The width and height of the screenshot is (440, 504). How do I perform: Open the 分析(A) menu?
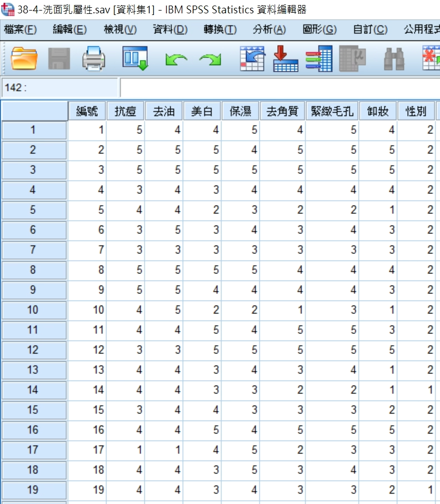269,29
